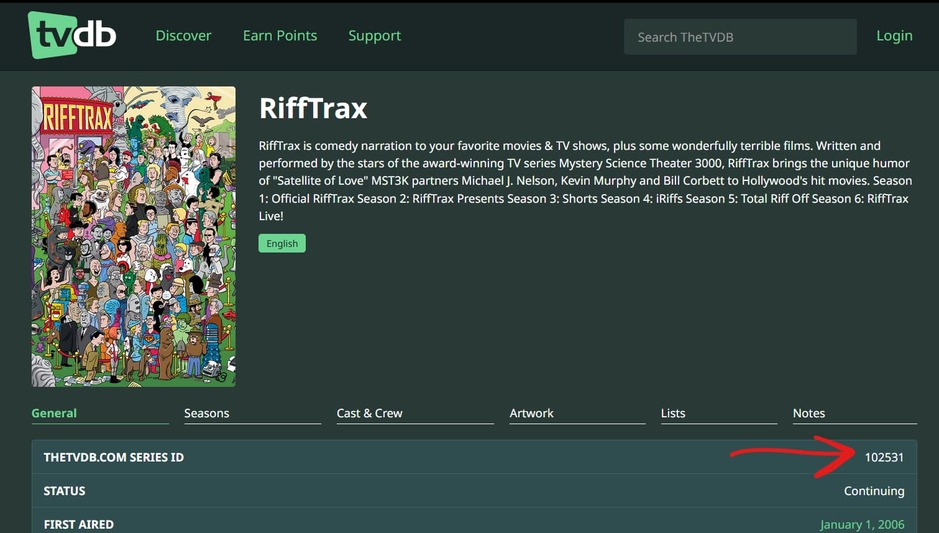Open the RiffTrax poster image
Screen dimensions: 939x533
[x=134, y=236]
